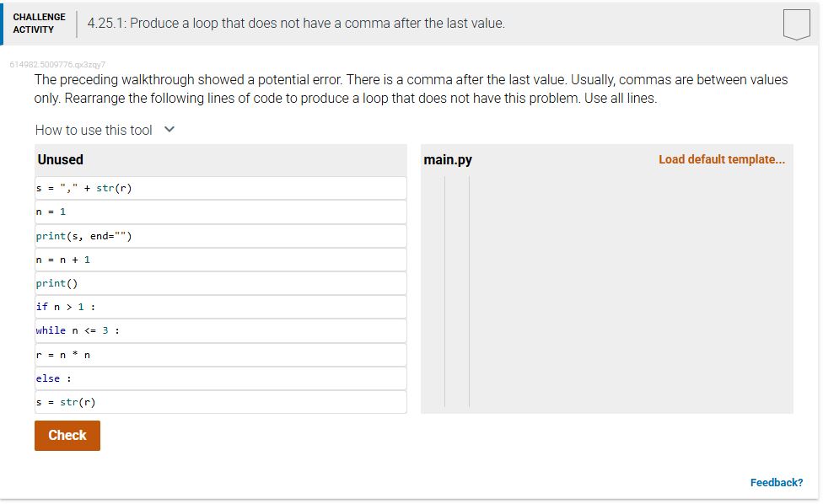Select the code line n = 1
This screenshot has height=504, width=823.
(x=219, y=212)
